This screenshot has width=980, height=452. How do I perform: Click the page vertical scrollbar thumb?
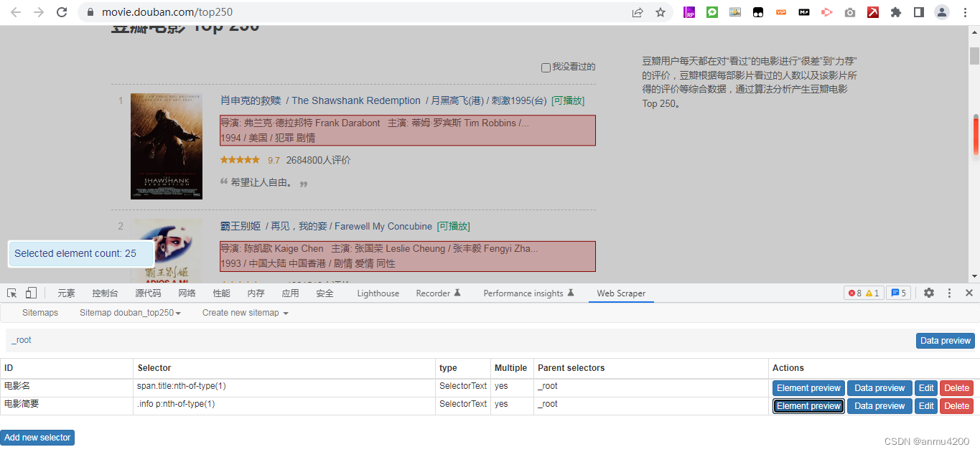[975, 56]
